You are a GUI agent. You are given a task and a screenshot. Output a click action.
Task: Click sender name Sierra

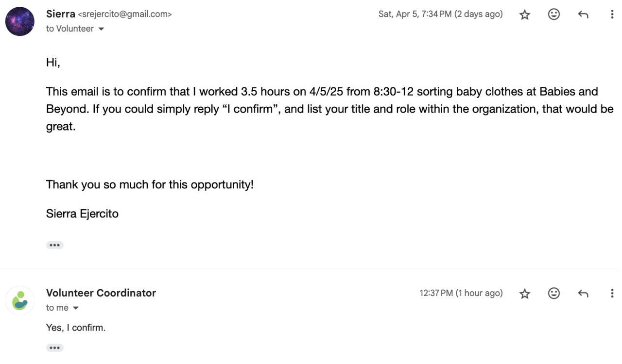pos(60,14)
